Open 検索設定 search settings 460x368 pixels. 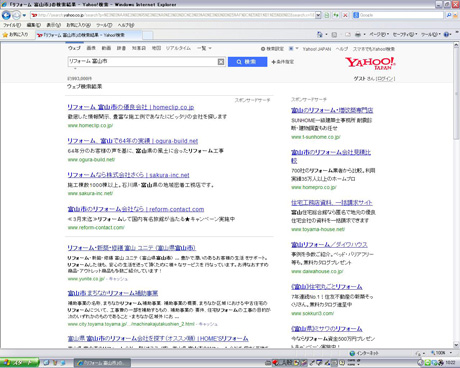(x=272, y=49)
